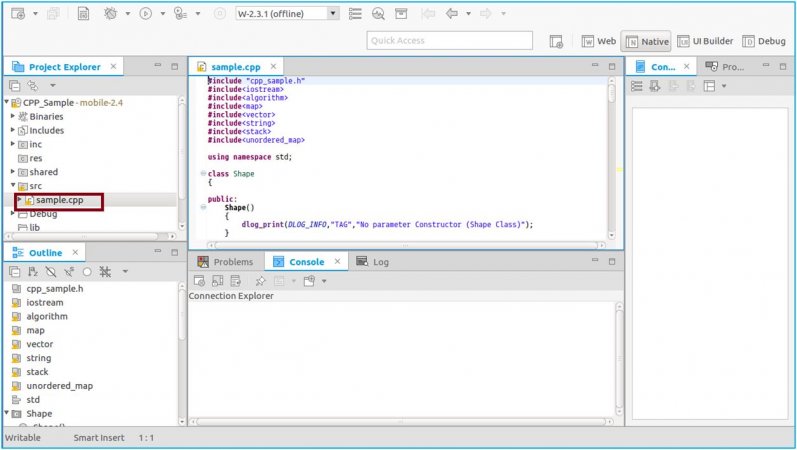Open the W-2.3.1 (offline) dropdown
This screenshot has width=797, height=450.
(x=332, y=14)
